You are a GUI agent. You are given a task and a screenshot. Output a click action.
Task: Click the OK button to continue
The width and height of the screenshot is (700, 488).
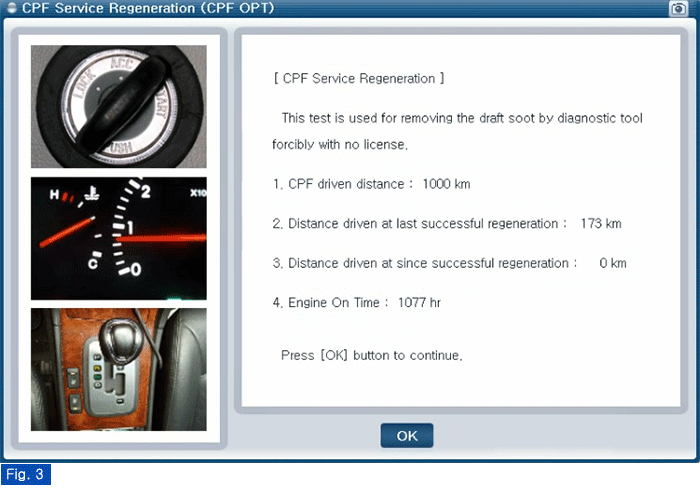pyautogui.click(x=407, y=435)
